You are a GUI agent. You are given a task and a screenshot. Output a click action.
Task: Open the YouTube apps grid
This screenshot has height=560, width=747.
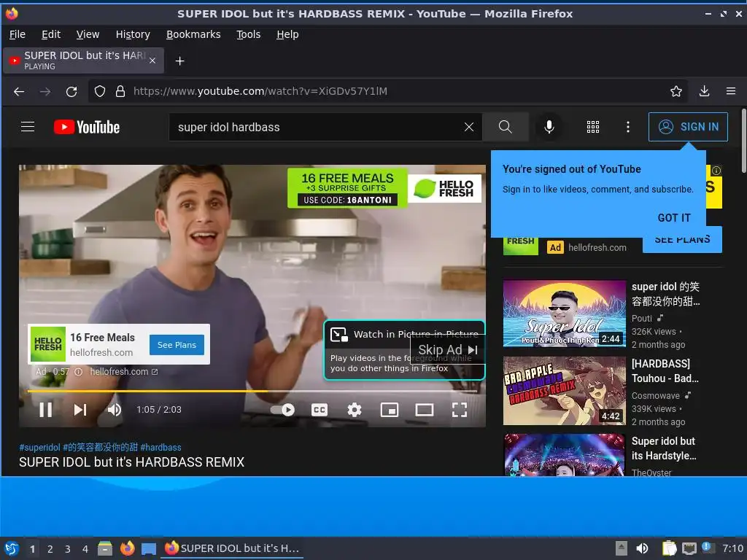tap(592, 127)
